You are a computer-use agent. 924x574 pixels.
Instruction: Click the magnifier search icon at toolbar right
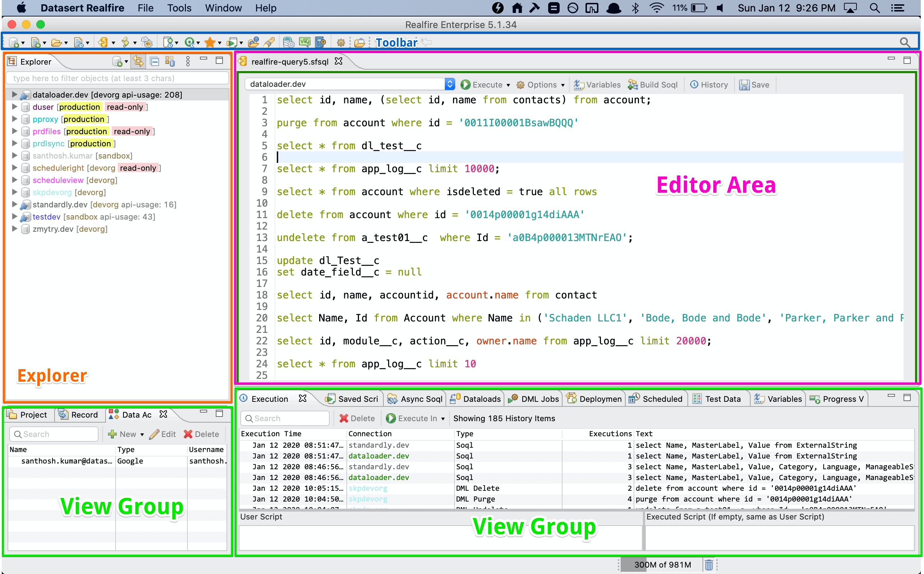point(905,43)
